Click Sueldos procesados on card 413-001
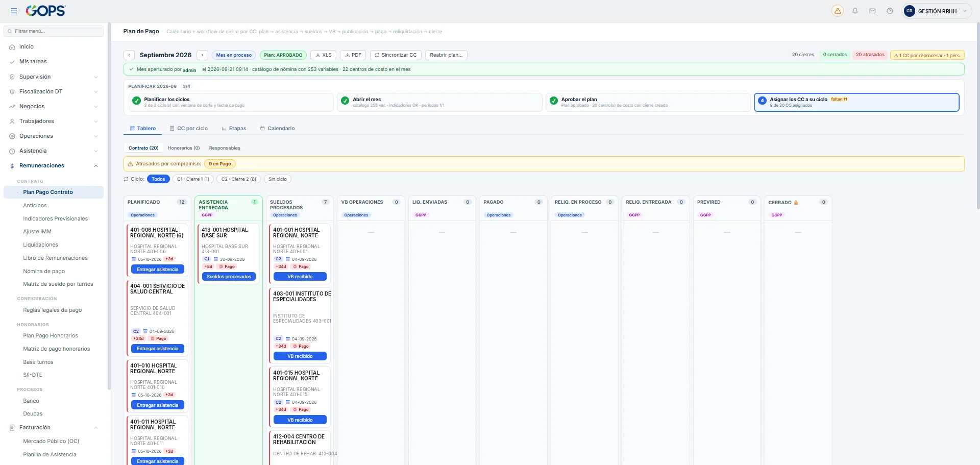This screenshot has height=465, width=980. tap(229, 277)
